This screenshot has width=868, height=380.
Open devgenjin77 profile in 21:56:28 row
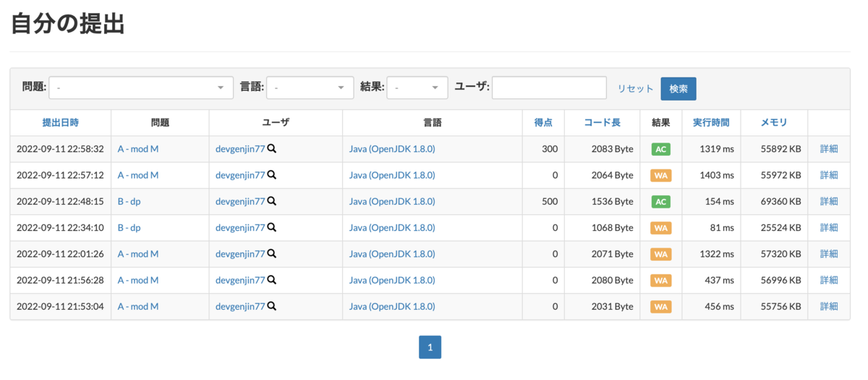[x=240, y=280]
